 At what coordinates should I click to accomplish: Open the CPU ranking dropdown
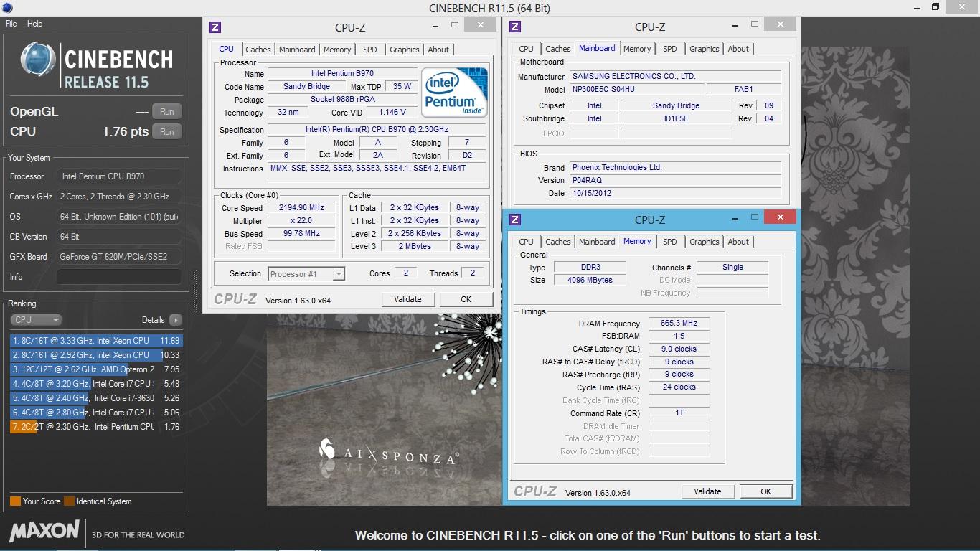(x=36, y=320)
